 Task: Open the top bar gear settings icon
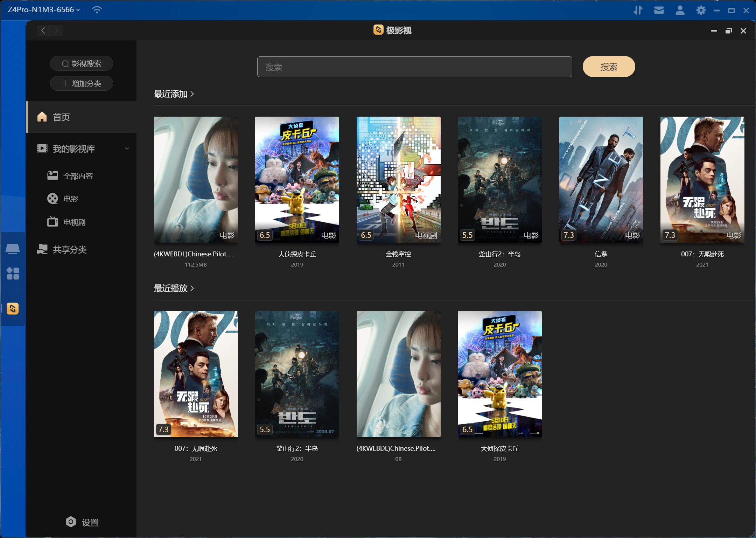tap(701, 10)
